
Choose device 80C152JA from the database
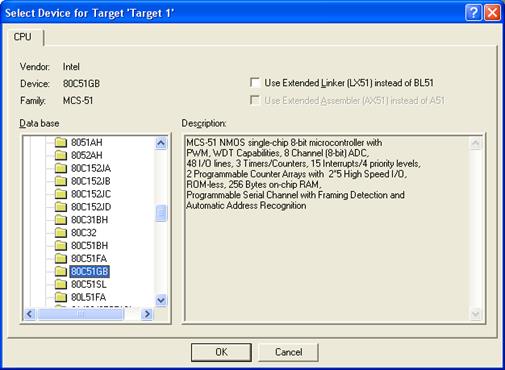point(91,168)
